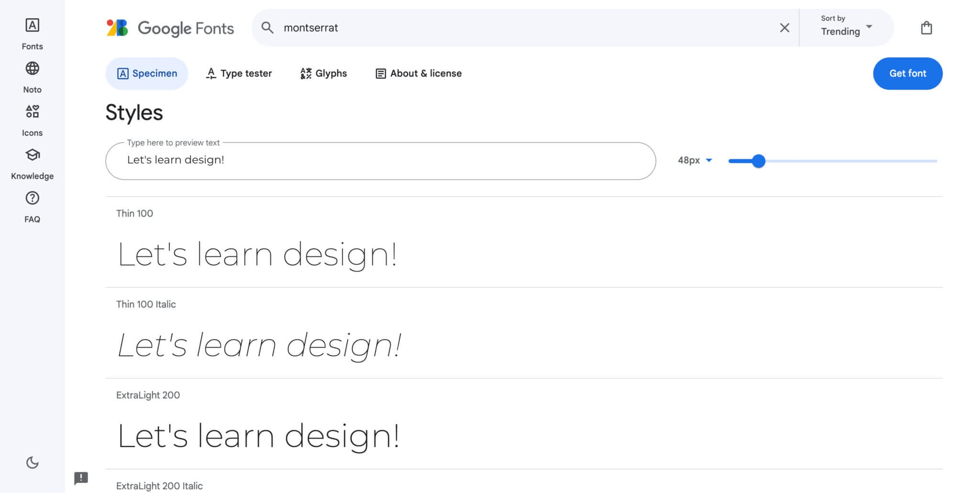
Task: Click the send feedback icon
Action: (x=81, y=478)
